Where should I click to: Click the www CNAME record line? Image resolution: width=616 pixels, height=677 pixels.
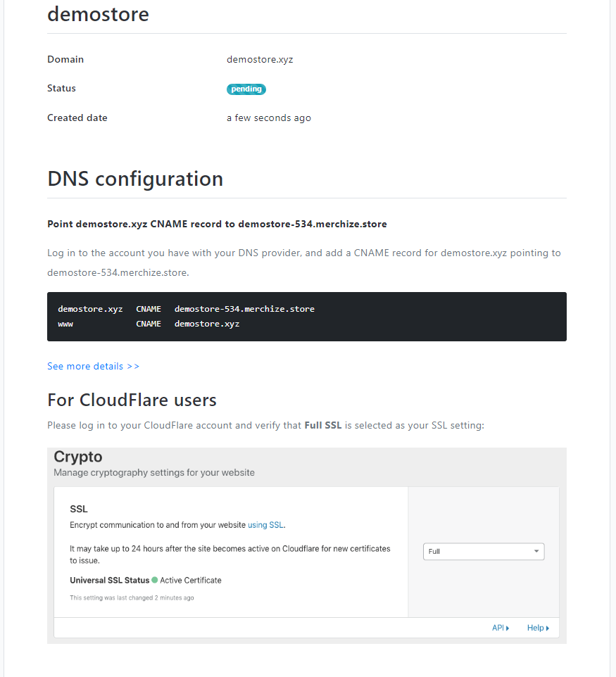[x=149, y=324]
